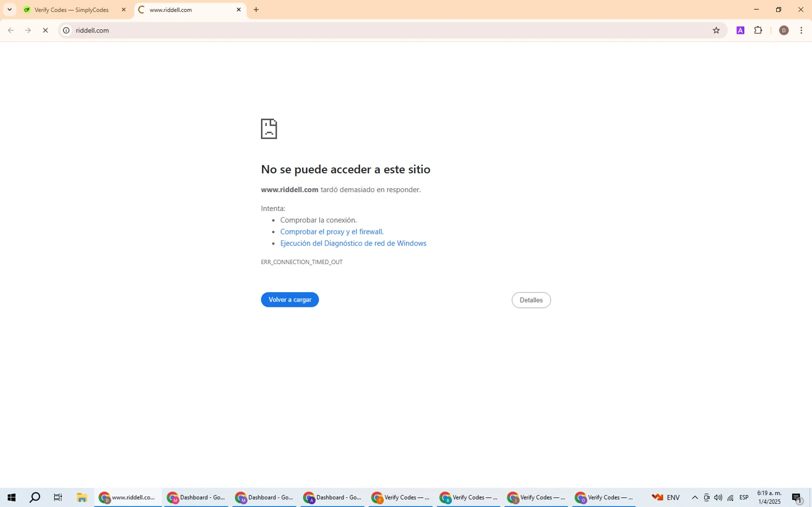The image size is (812, 507).
Task: Open the Chrome profile D avatar
Action: coord(783,30)
